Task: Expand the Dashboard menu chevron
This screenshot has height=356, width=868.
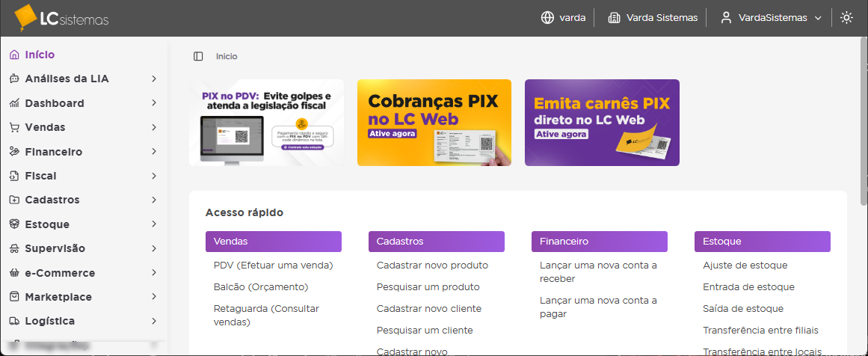Action: point(154,103)
